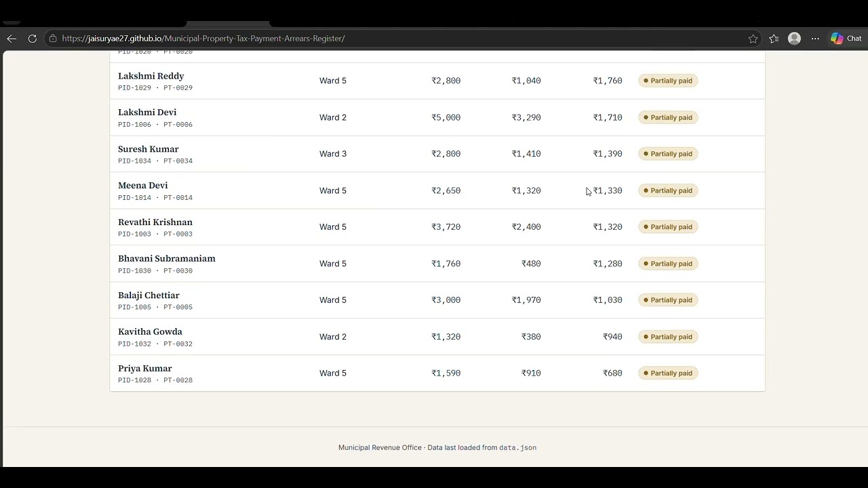Click ₹480 paid amount for Bhavani Subramaniam
The image size is (868, 488).
[x=531, y=264]
